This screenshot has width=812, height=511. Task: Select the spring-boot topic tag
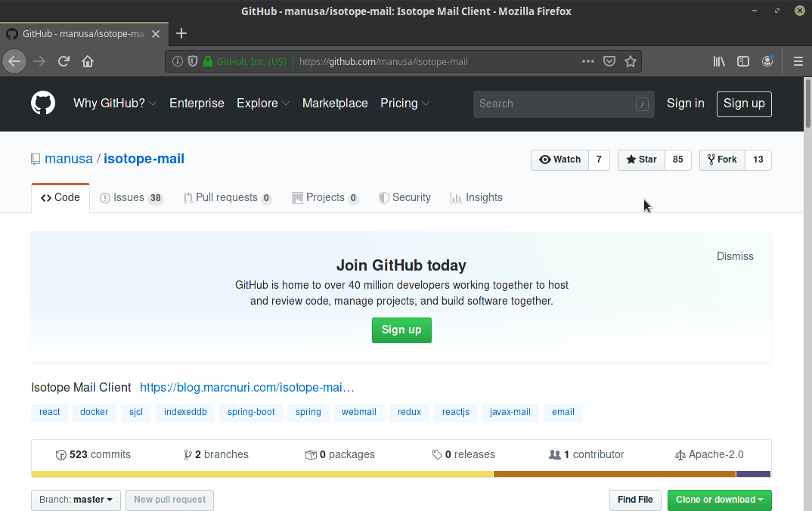pos(251,412)
